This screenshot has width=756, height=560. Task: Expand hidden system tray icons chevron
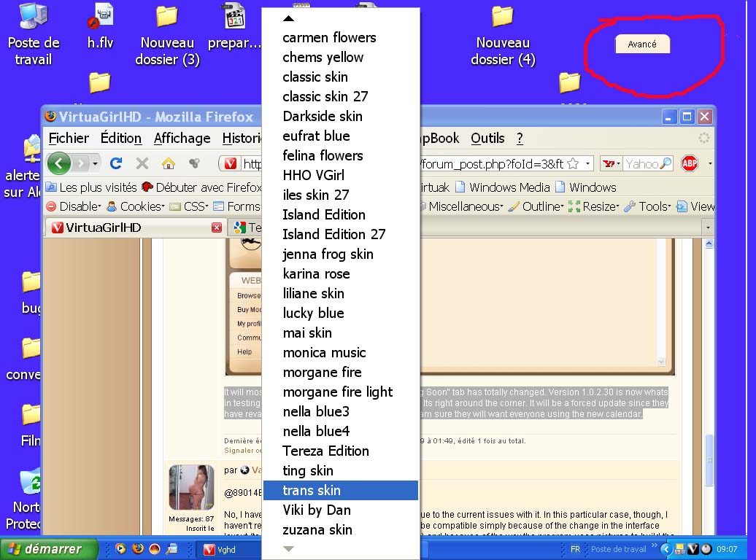tap(666, 549)
